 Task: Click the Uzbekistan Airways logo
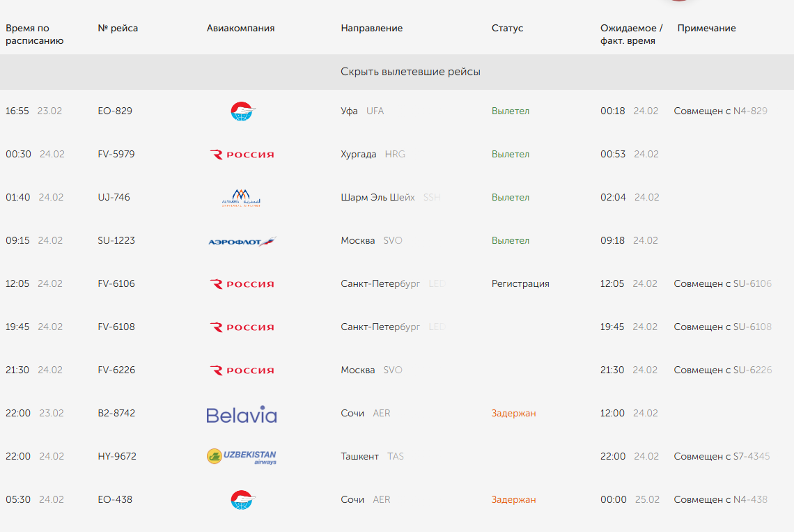tap(242, 457)
